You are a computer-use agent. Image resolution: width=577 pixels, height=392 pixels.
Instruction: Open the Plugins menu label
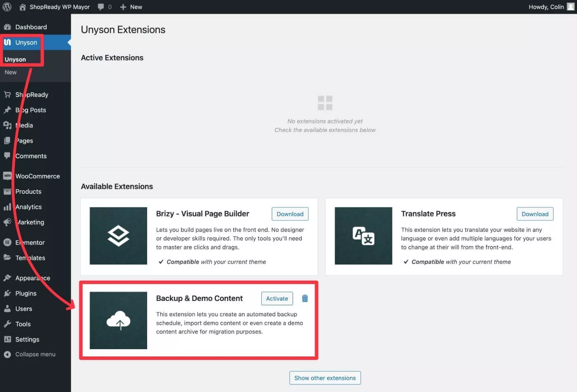click(26, 293)
